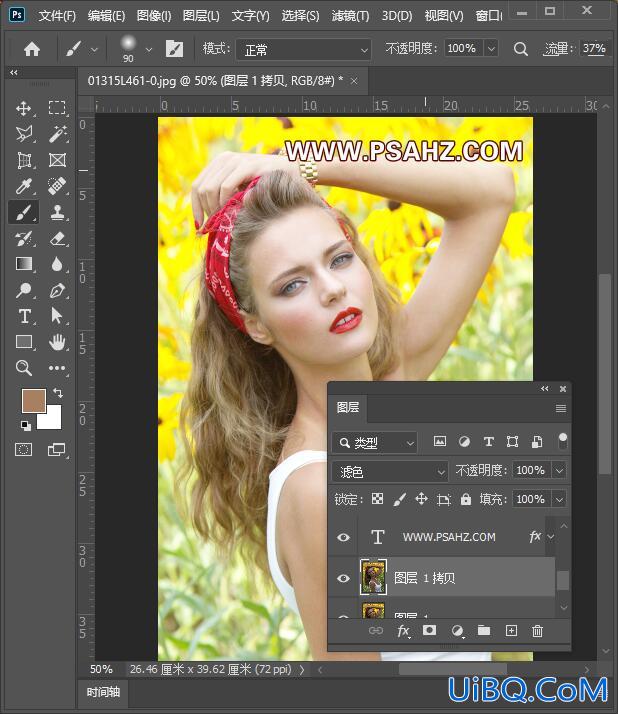Image resolution: width=618 pixels, height=714 pixels.
Task: Open the 滤色 layer blend mode dropdown
Action: (x=389, y=471)
